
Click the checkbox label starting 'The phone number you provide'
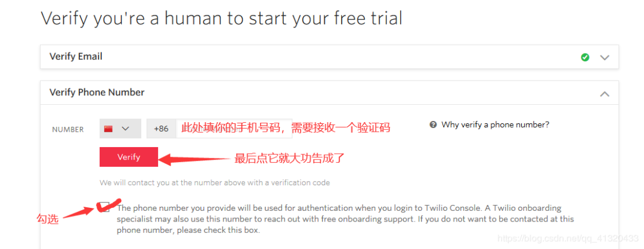click(x=345, y=219)
